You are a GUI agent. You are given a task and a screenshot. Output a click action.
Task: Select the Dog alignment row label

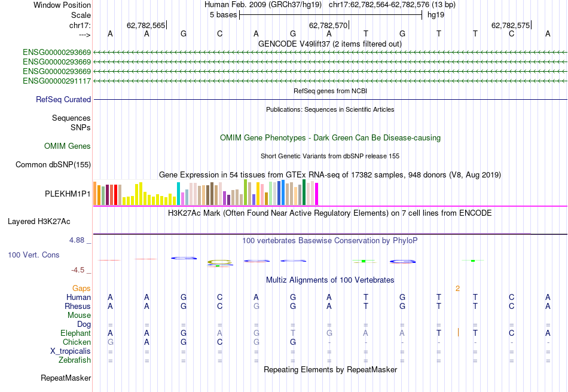[84, 324]
